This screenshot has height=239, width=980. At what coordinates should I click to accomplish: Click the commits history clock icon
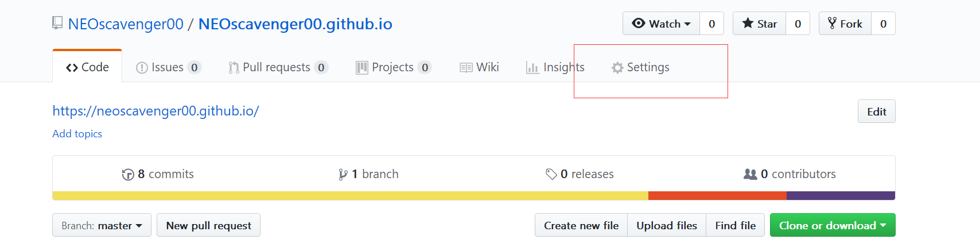(x=128, y=175)
